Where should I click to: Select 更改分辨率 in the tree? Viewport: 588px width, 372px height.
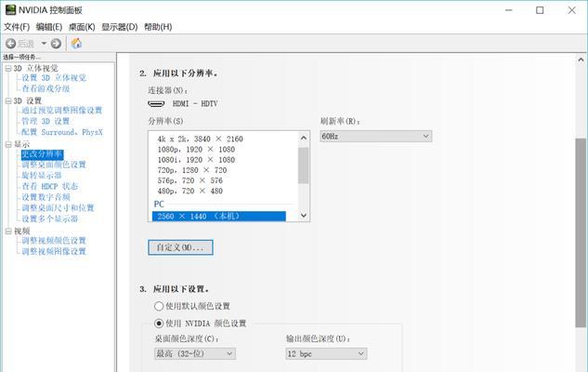(42, 154)
